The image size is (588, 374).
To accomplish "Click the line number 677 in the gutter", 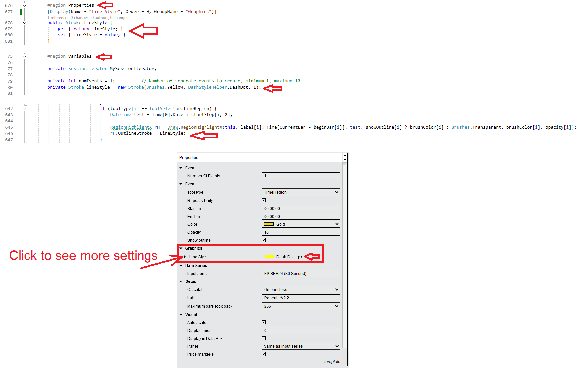I will point(9,12).
